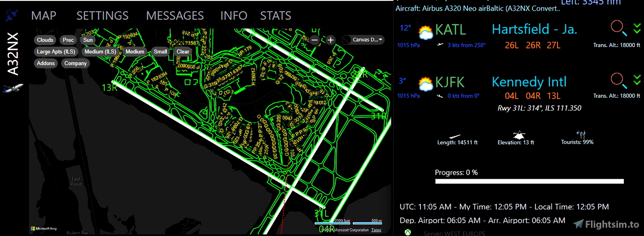Screen dimensions: 644x236
Task: Select KJFK runway 04L
Action: coord(512,96)
